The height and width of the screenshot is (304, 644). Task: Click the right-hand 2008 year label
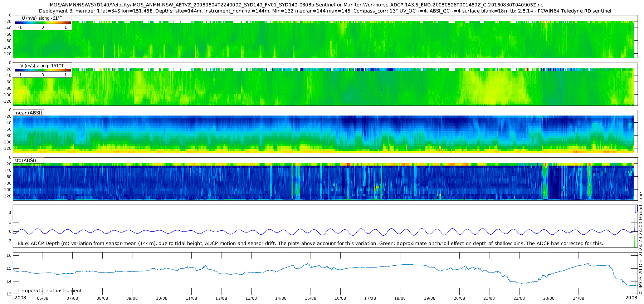pyautogui.click(x=631, y=298)
